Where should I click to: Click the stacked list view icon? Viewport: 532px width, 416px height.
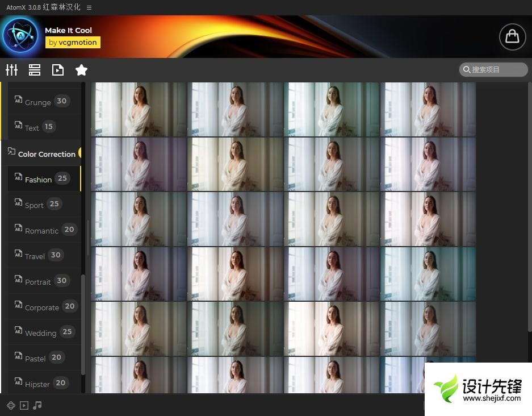35,70
